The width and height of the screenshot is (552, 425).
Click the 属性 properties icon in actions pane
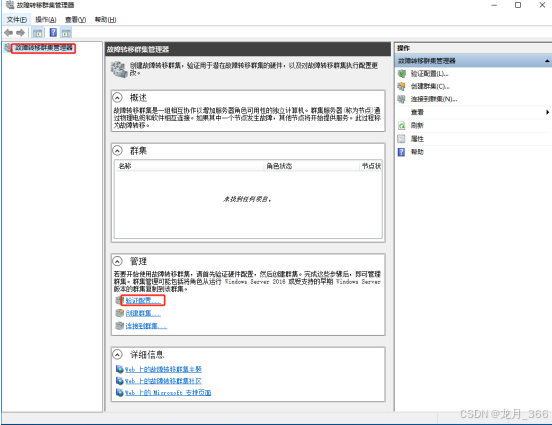[x=401, y=139]
